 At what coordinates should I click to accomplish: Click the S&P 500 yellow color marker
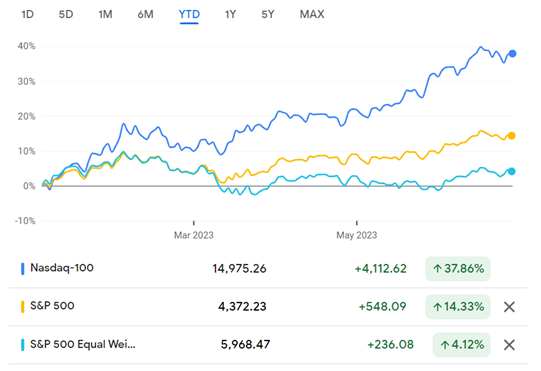point(23,307)
